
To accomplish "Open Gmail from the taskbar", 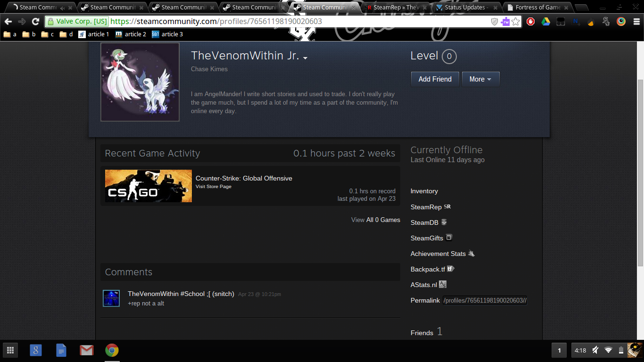I will 86,350.
